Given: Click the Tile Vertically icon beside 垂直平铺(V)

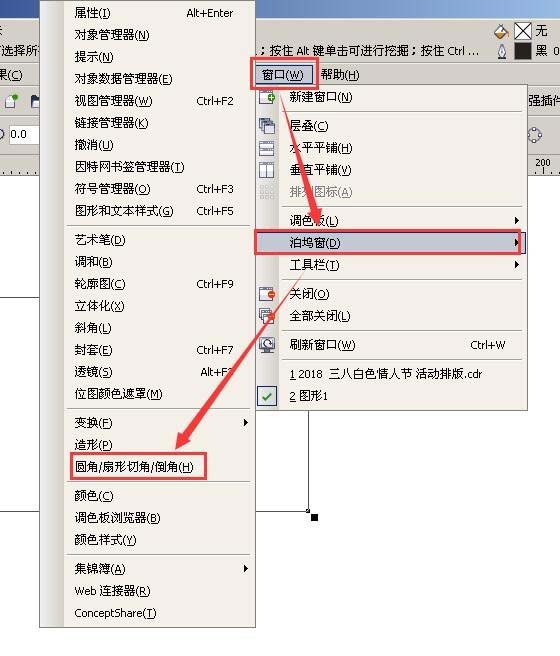Looking at the screenshot, I should pyautogui.click(x=267, y=170).
